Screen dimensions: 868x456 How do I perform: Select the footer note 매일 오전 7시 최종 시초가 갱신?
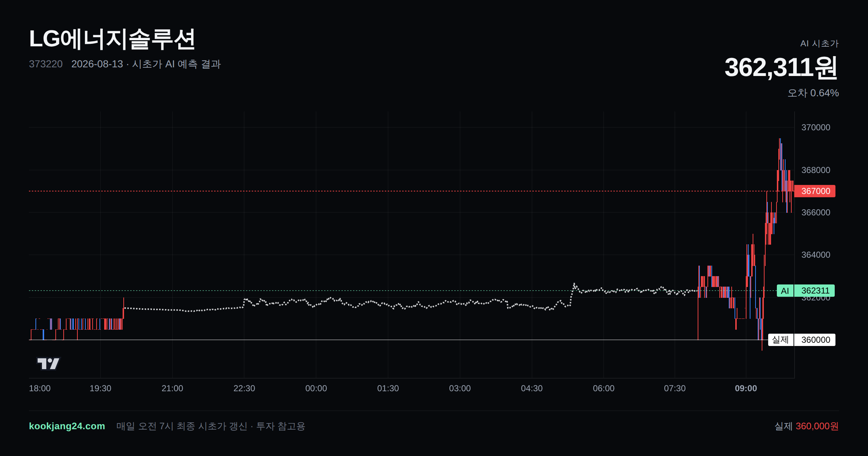(x=182, y=426)
